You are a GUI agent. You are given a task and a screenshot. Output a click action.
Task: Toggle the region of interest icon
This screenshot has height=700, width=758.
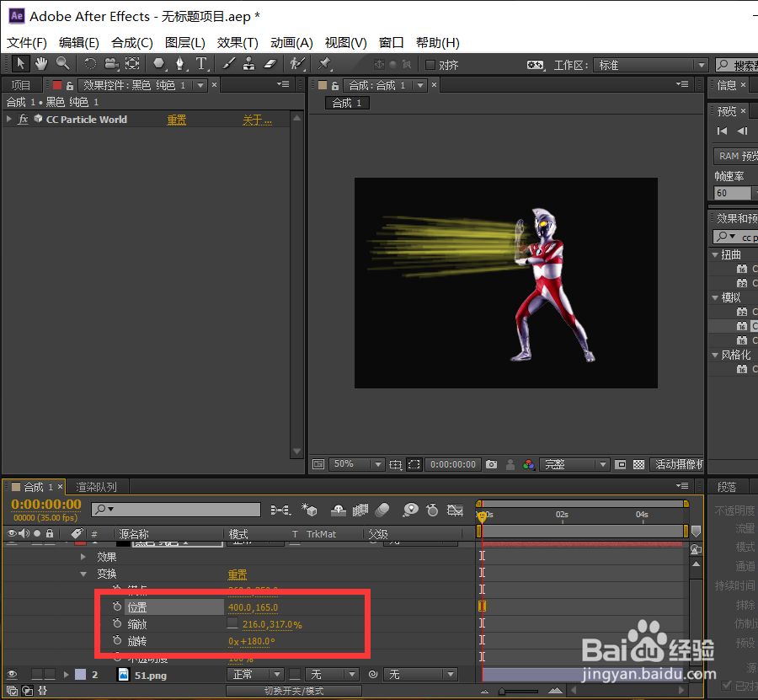click(x=414, y=465)
